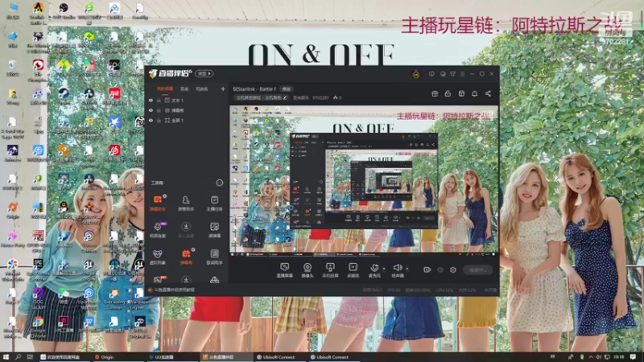
Task: Click the room number 9702281
Action: click(320, 97)
